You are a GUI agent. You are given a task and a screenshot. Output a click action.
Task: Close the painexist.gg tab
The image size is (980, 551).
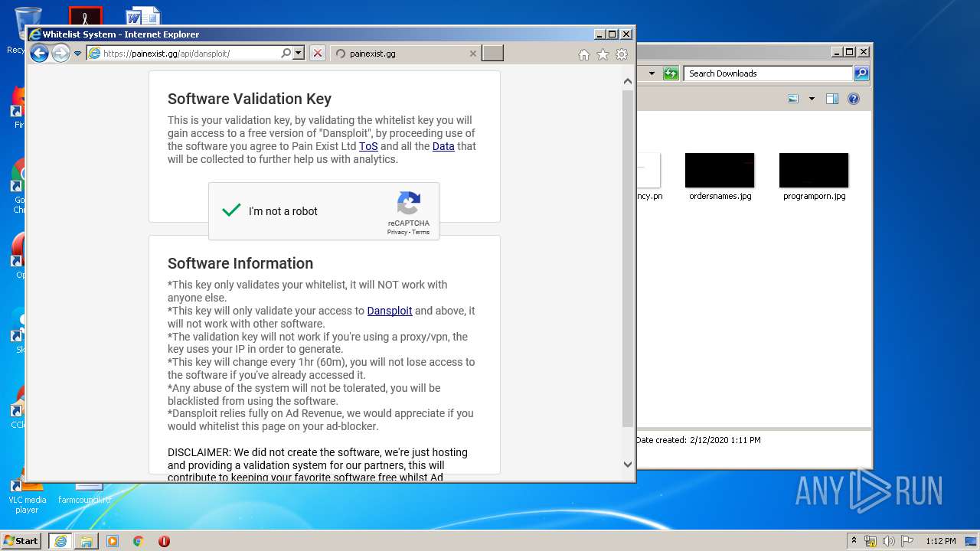pyautogui.click(x=472, y=54)
